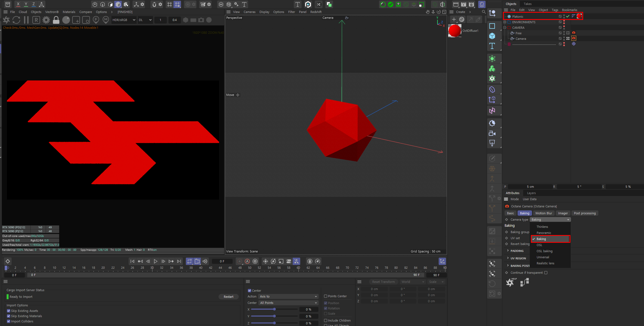Select the material tag on the Platonic object
644x326 pixels.
(x=579, y=16)
